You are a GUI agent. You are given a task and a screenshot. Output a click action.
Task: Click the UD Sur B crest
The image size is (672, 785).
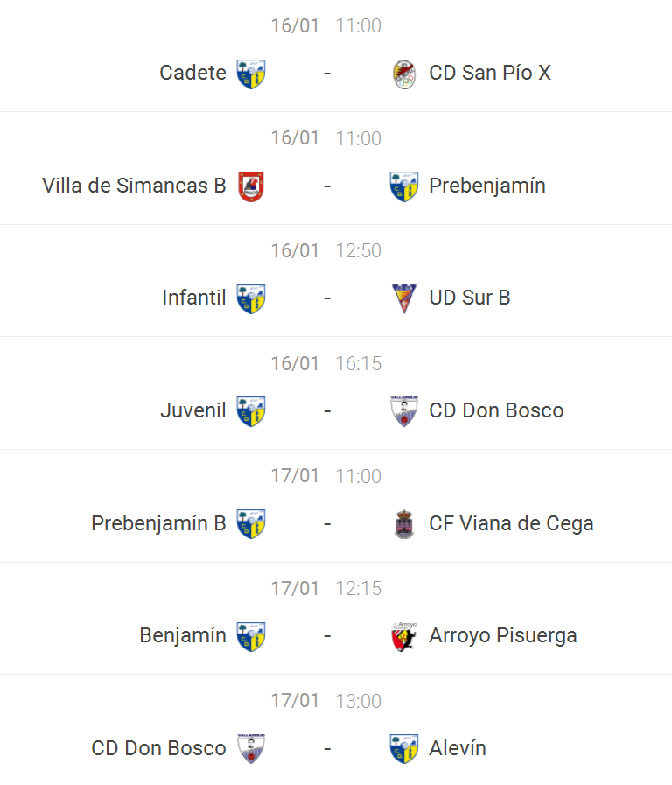pyautogui.click(x=403, y=298)
